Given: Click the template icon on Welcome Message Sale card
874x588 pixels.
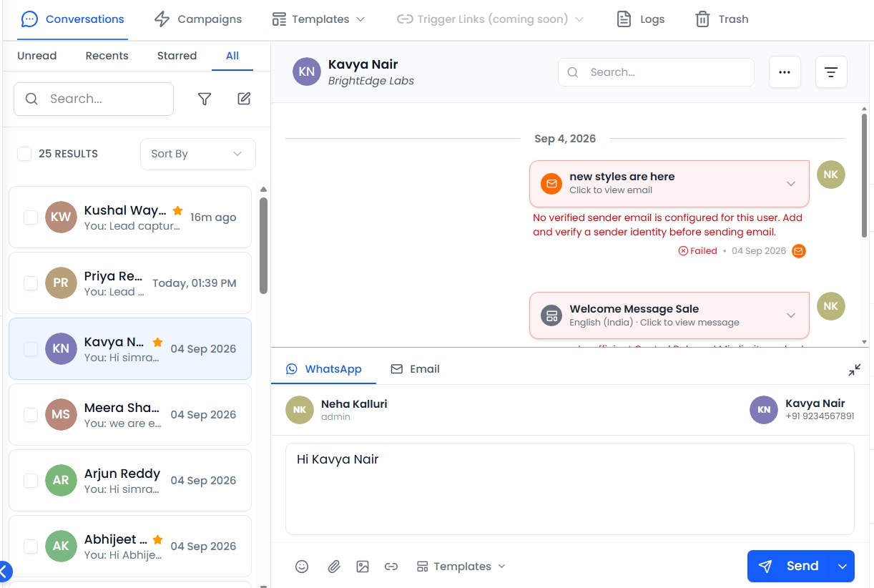Looking at the screenshot, I should point(551,315).
